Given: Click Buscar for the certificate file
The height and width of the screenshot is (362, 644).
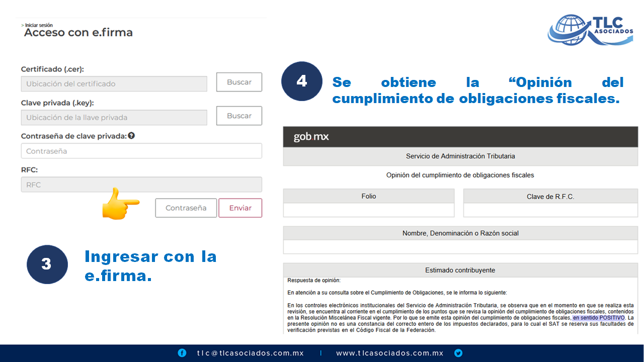Looking at the screenshot, I should tap(239, 82).
